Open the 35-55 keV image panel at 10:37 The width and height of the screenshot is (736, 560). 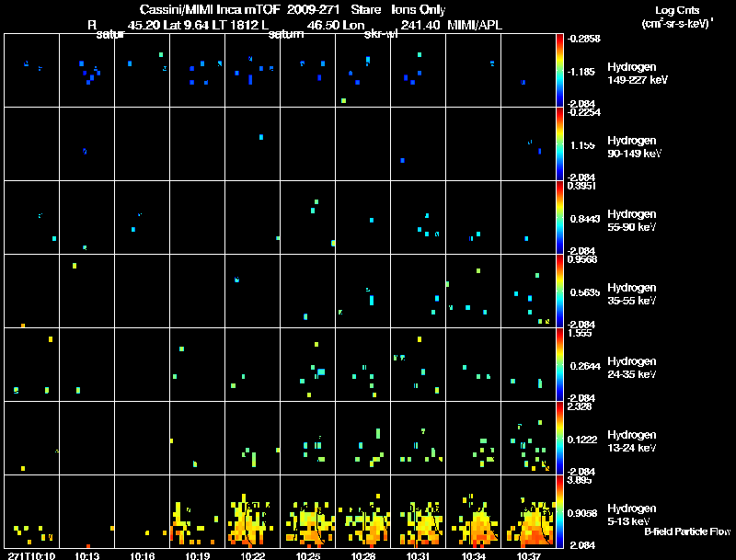[x=528, y=291]
